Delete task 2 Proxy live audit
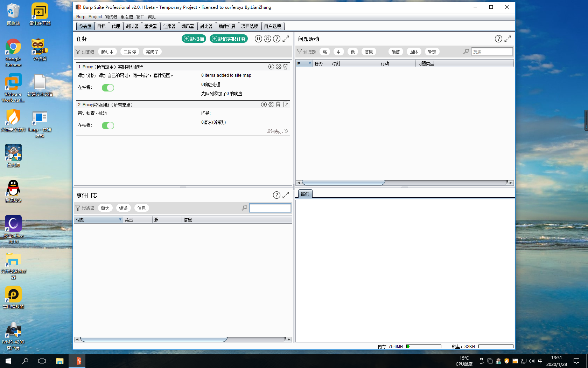588x368 pixels. coord(278,104)
